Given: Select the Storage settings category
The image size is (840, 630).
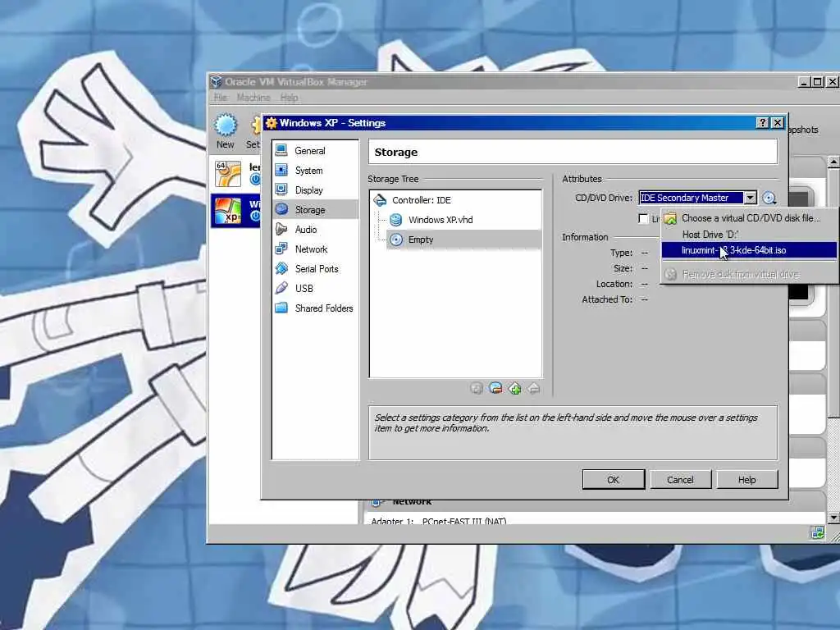Looking at the screenshot, I should click(315, 209).
